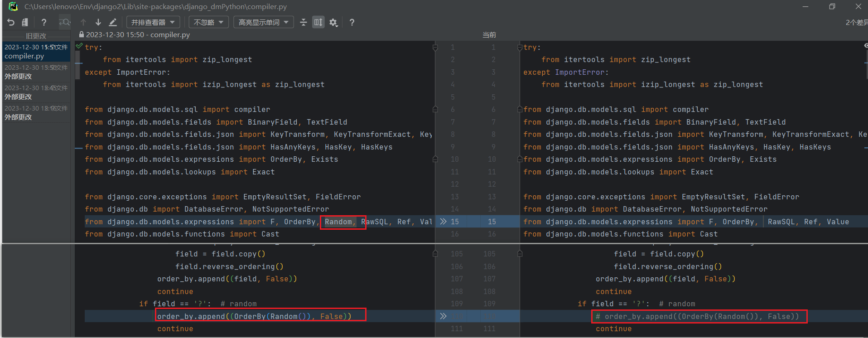Go to next difference with the down arrow

tap(98, 22)
